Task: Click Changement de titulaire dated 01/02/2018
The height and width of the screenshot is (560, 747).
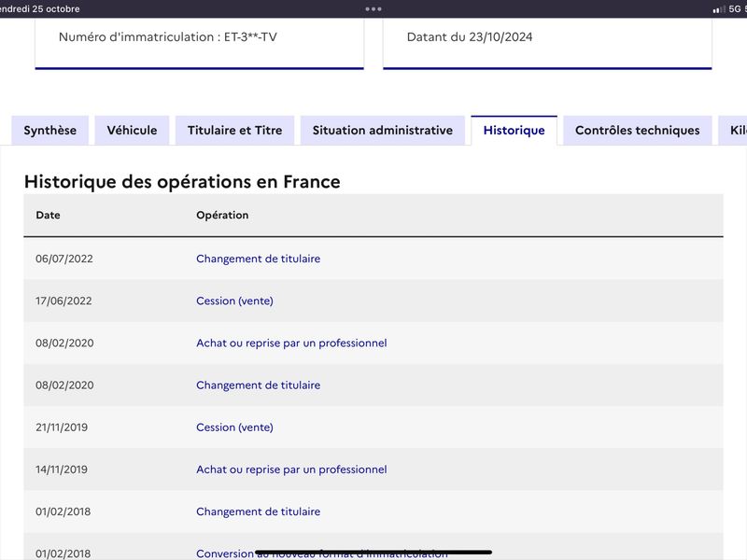Action: [x=259, y=511]
